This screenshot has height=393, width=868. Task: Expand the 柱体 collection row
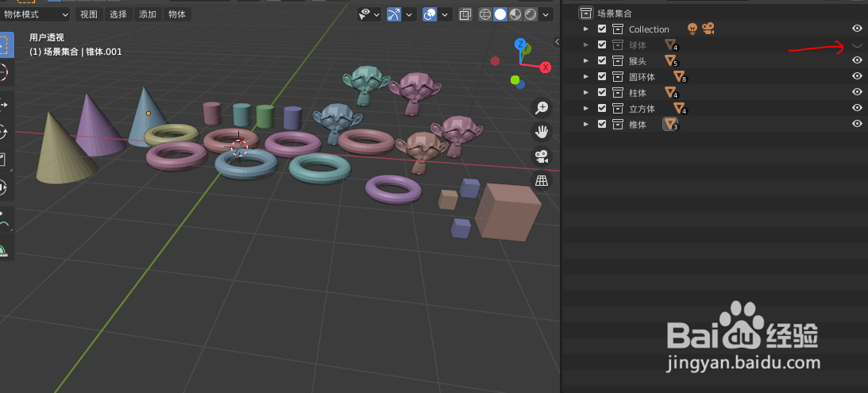pos(586,92)
